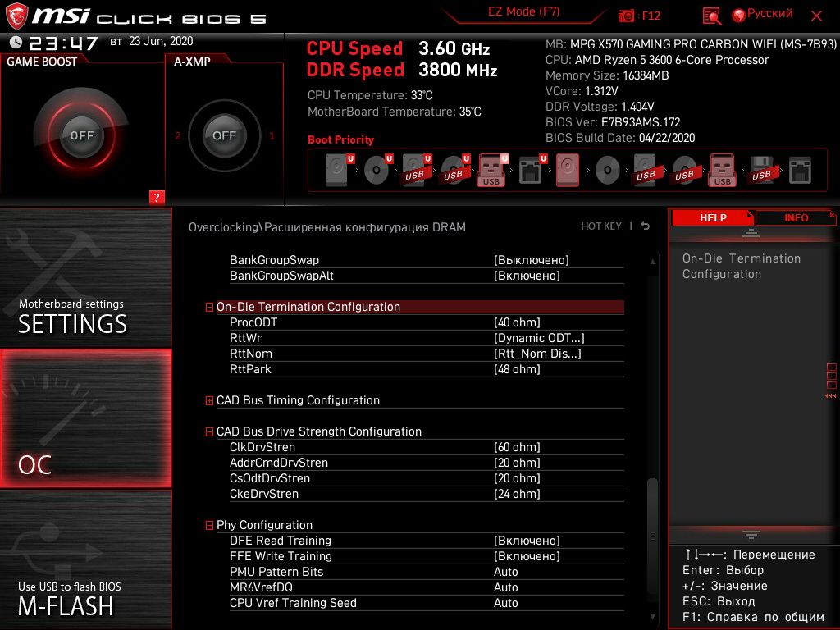Collapse CAD Bus Drive Strength Configuration section
Screen dimensions: 840x630
[209, 431]
